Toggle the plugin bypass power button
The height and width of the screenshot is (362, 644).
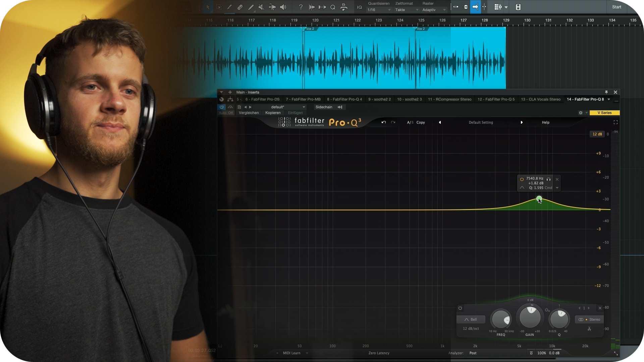(221, 107)
